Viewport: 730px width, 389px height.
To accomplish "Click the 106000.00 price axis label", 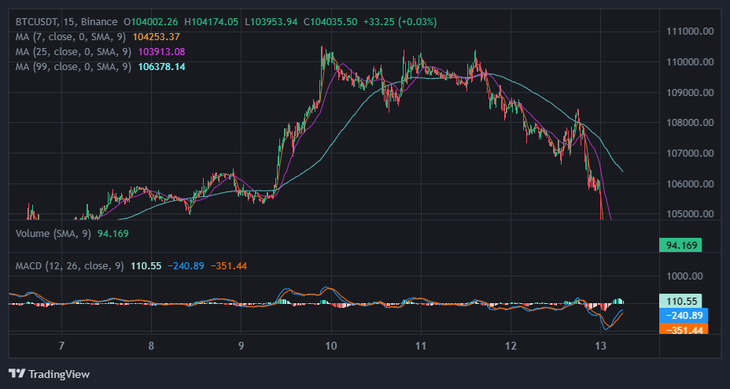I will [x=690, y=184].
